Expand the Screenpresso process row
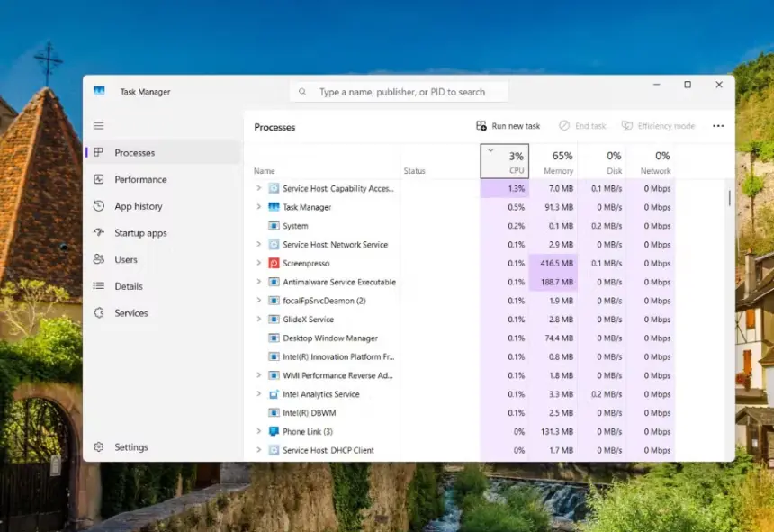 coord(258,263)
